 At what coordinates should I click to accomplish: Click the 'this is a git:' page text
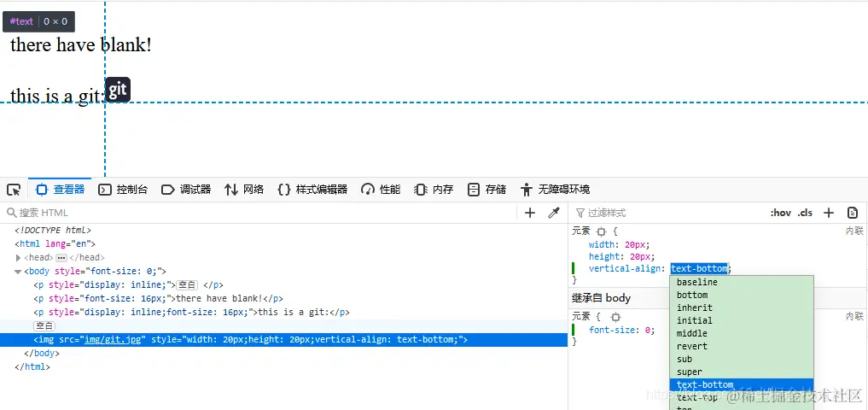click(57, 96)
